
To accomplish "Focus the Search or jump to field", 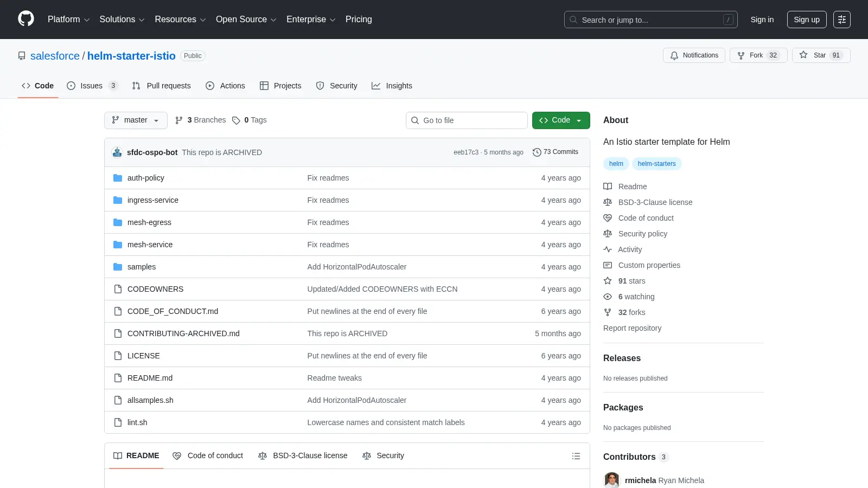I will pos(651,20).
